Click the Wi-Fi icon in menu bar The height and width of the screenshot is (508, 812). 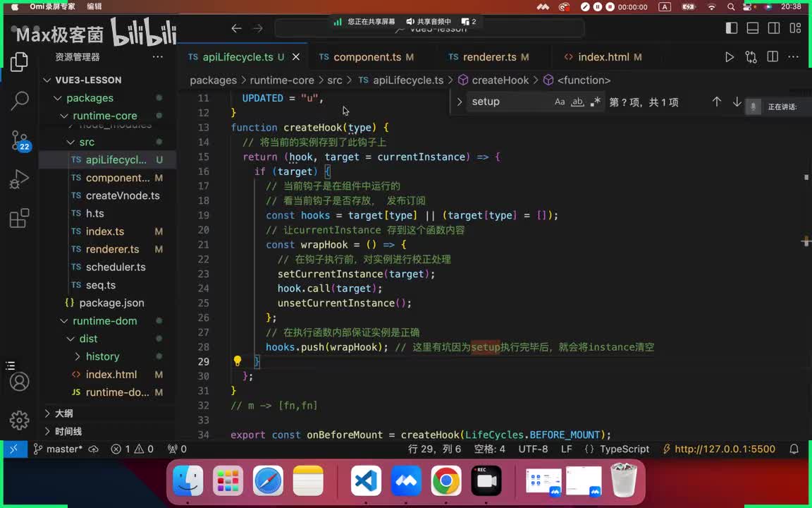(x=711, y=7)
